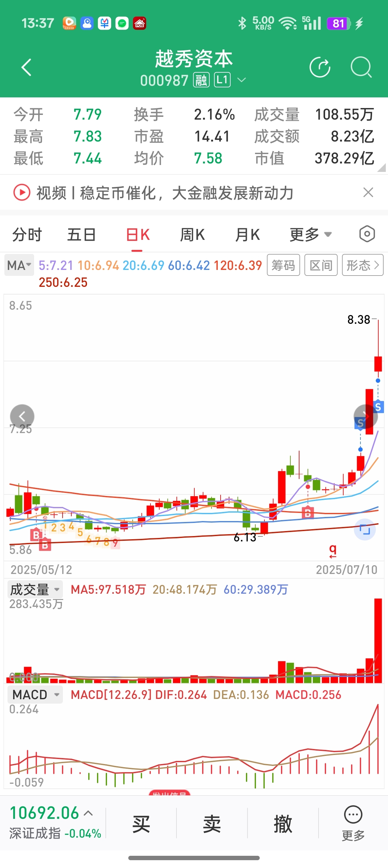Tap the 2025/05/12 start date label
Screen dimensions: 388x868
pyautogui.click(x=41, y=570)
